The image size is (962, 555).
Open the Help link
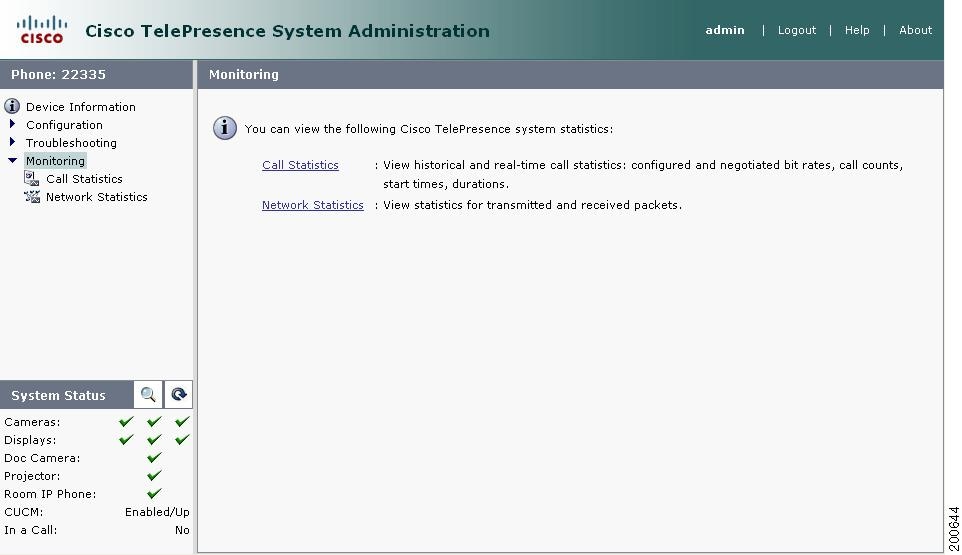pos(856,30)
